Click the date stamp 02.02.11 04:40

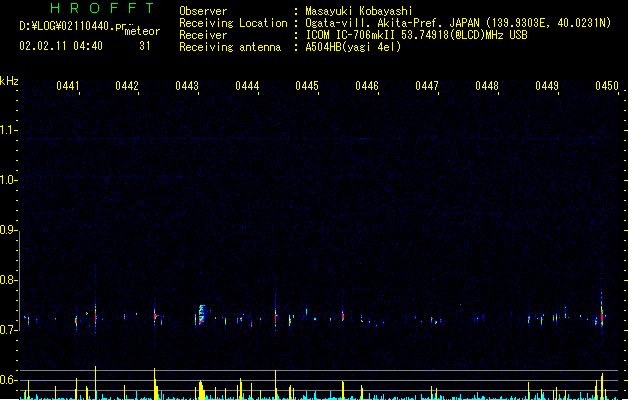[61, 46]
